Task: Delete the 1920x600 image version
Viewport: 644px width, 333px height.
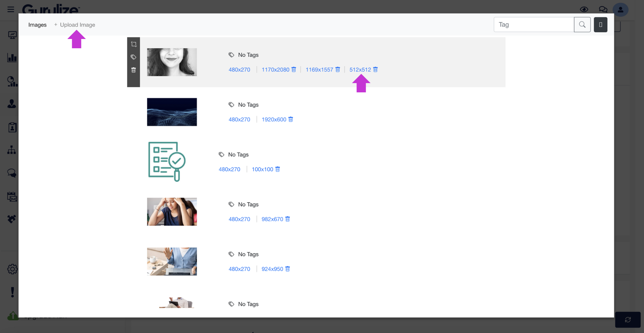Action: (x=291, y=119)
